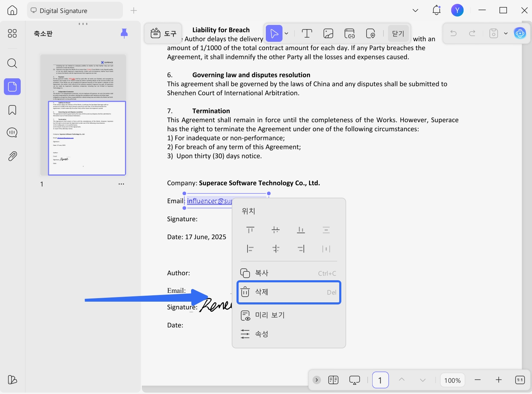Select the page 1 thumbnail
This screenshot has height=394, width=532.
tap(83, 115)
